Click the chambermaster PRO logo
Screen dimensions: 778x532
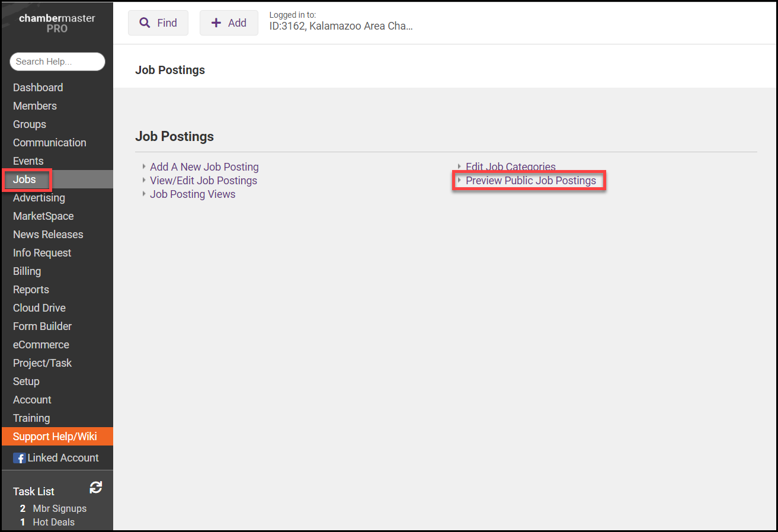pyautogui.click(x=57, y=23)
